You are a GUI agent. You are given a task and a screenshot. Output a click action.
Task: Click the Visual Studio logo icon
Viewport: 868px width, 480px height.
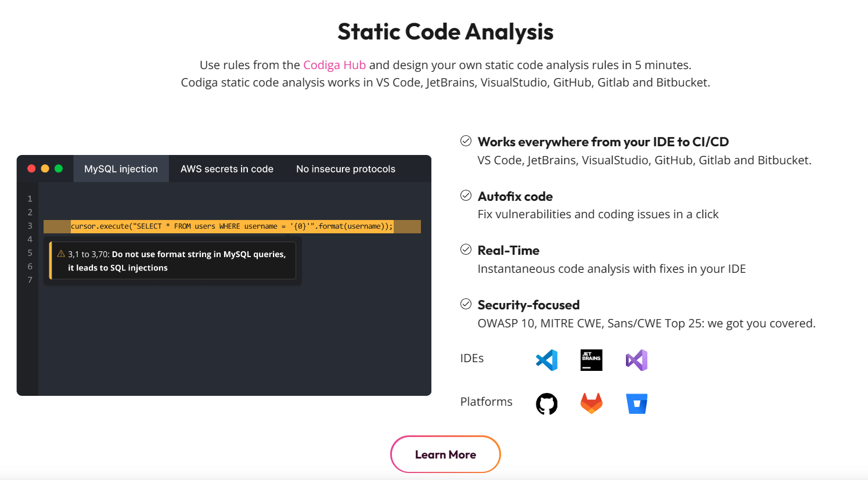coord(636,360)
